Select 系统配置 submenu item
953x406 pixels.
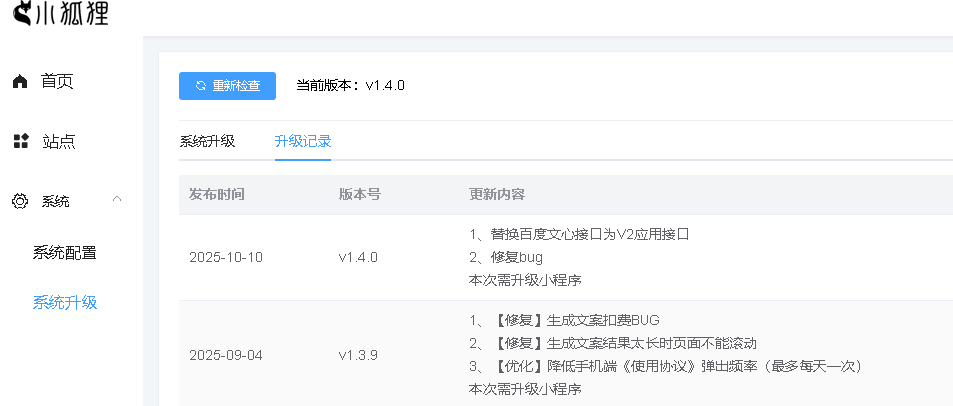coord(65,252)
